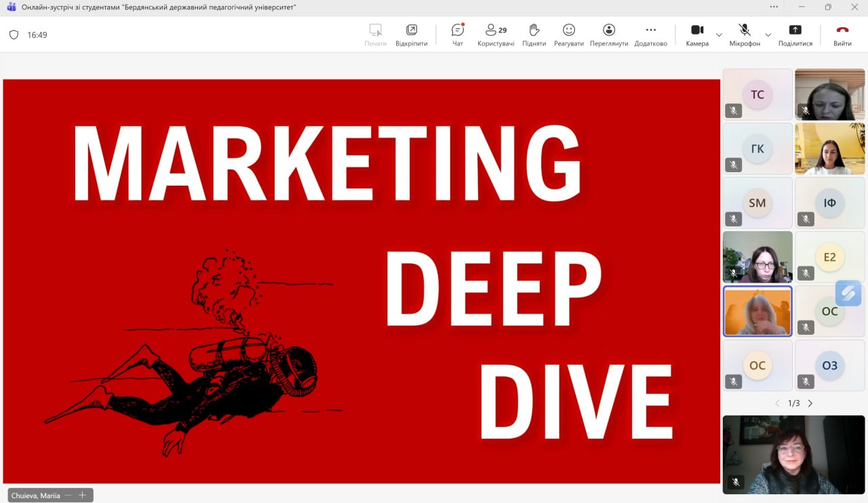
Task: Go to previous page of participants
Action: tap(777, 403)
